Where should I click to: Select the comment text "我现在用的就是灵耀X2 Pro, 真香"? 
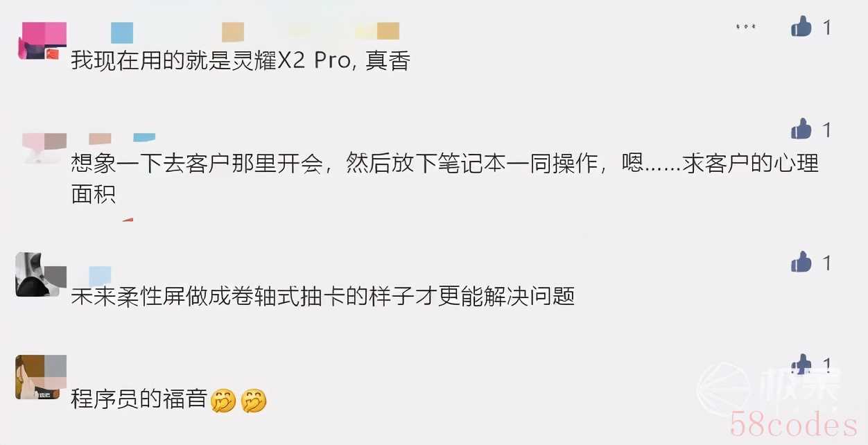[241, 61]
